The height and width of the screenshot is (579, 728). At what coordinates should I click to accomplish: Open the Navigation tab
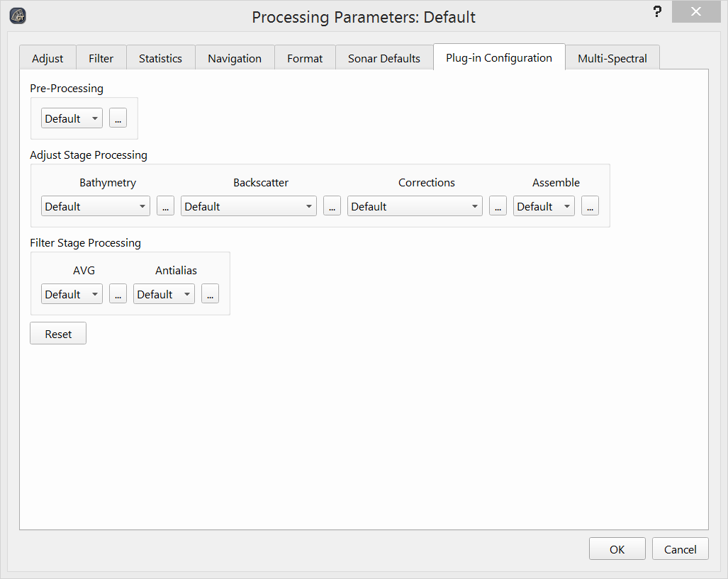click(235, 59)
